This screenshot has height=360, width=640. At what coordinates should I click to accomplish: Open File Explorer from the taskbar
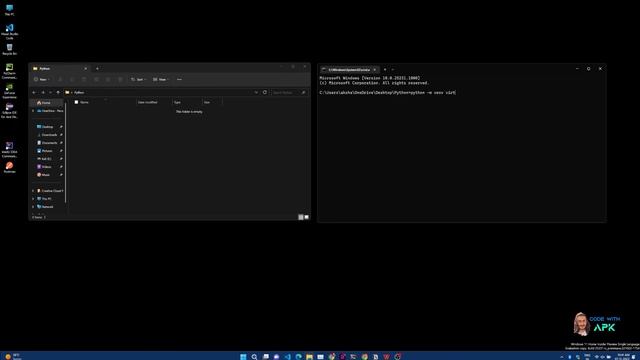point(309,357)
